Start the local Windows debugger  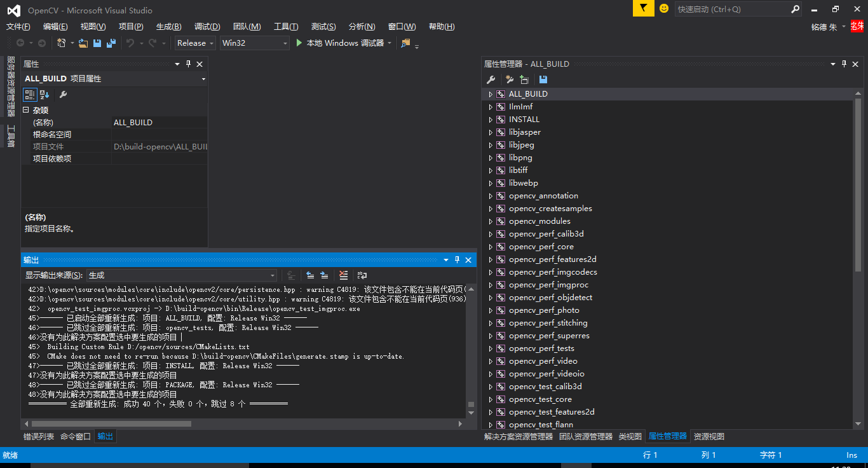point(339,43)
